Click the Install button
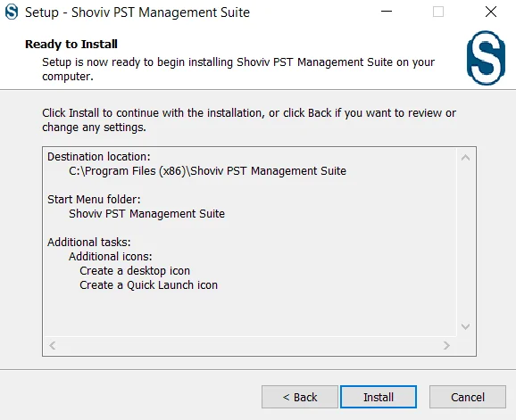This screenshot has height=420, width=516. click(x=379, y=397)
